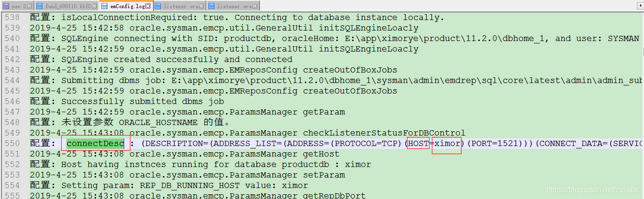The width and height of the screenshot is (644, 199).
Task: Click the text setParam on line 553
Action: click(324, 175)
